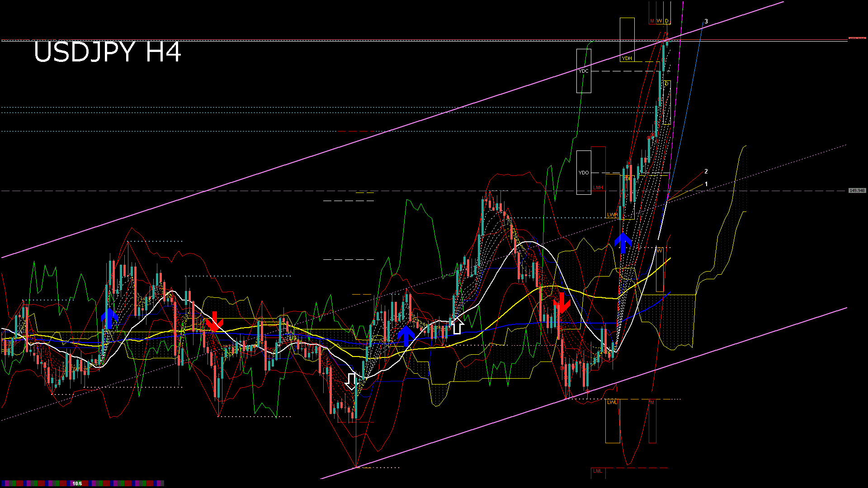The height and width of the screenshot is (488, 868).
Task: Click blue up arrow beside LWH label
Action: (623, 243)
